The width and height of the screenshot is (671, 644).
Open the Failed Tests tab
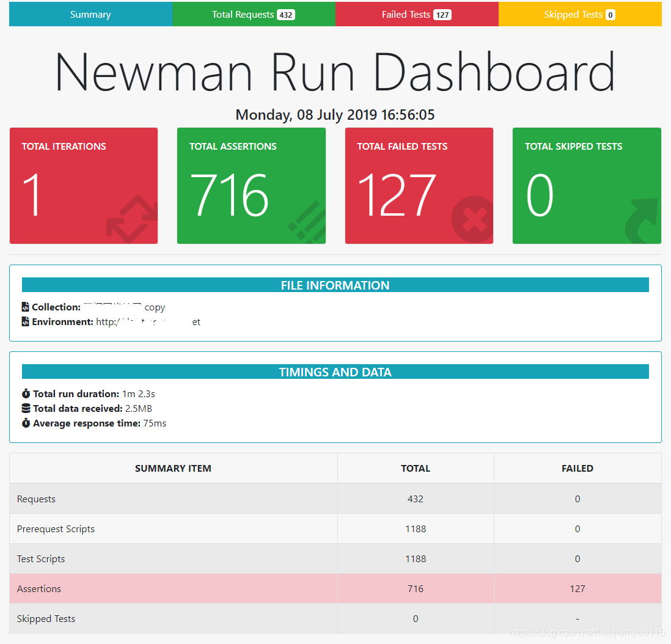point(417,14)
